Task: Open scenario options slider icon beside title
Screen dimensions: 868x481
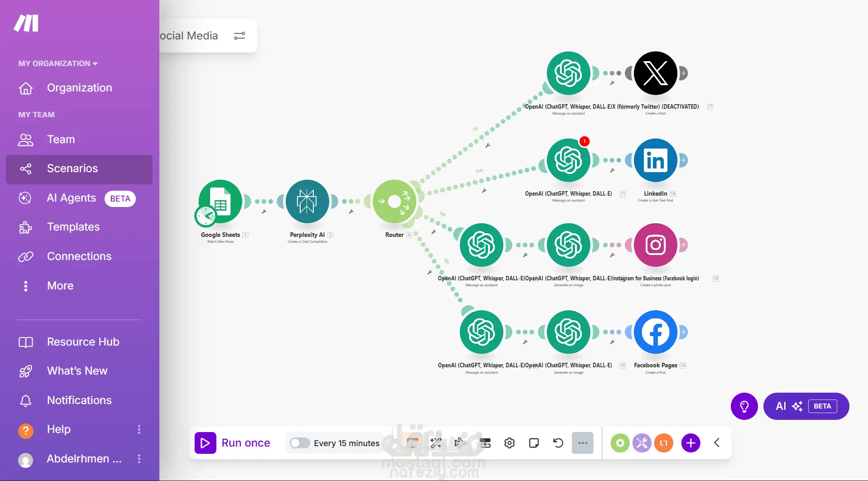Action: pyautogui.click(x=240, y=36)
